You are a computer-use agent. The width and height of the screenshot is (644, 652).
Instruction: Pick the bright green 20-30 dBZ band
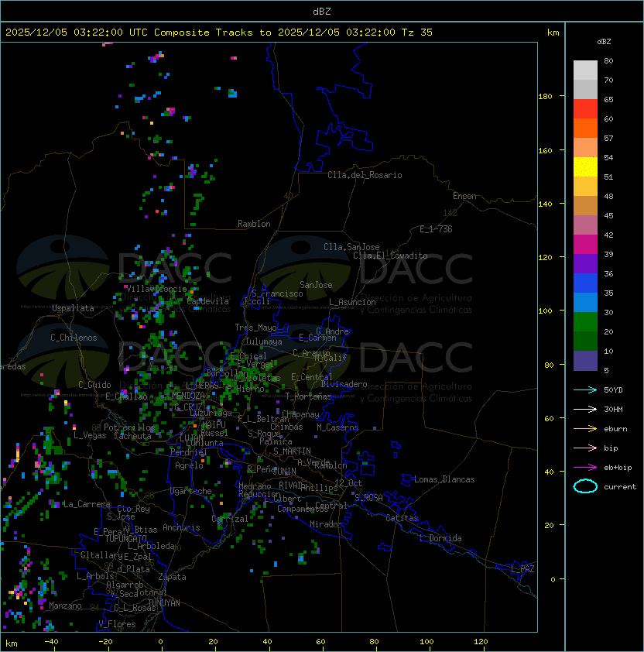(585, 322)
